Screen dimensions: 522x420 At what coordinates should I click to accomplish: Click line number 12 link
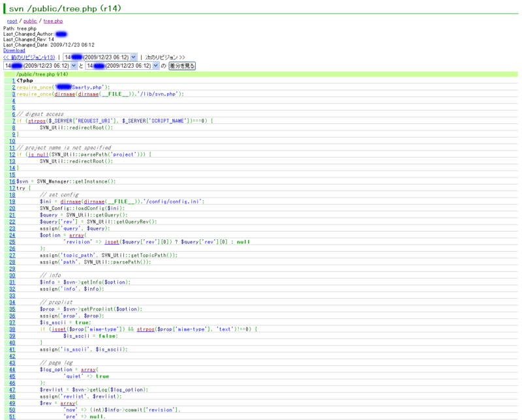tap(12, 155)
